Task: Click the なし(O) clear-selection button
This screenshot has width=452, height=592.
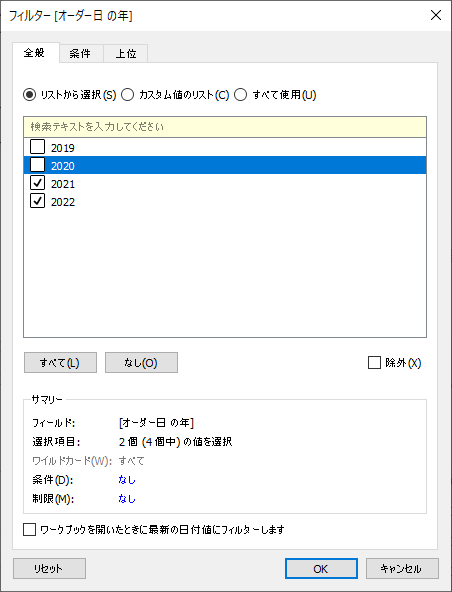Action: pos(141,363)
